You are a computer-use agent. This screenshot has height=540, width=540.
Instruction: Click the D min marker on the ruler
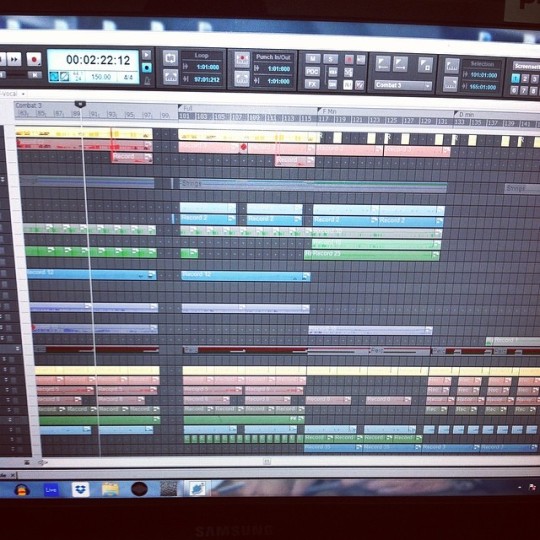[x=465, y=114]
